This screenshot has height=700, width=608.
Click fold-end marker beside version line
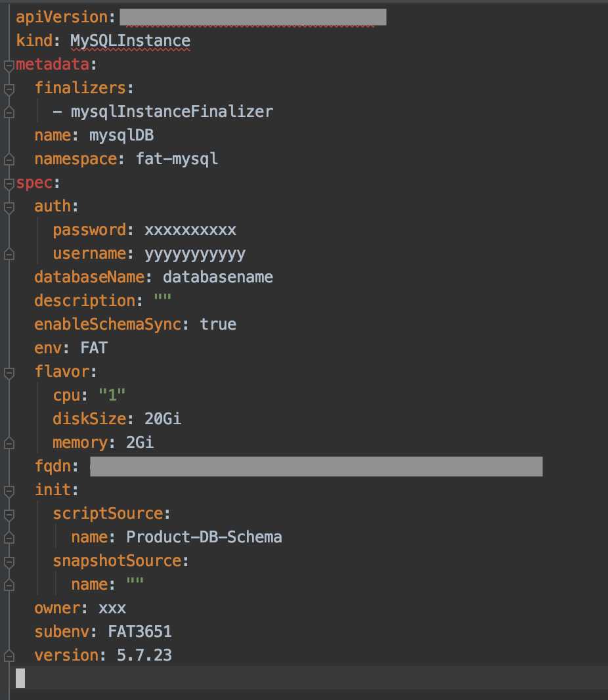[x=9, y=655]
